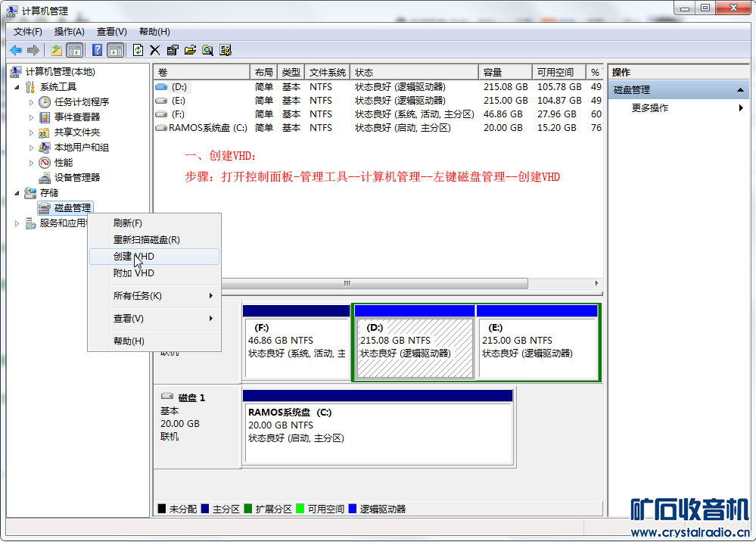Expand the 性能 node arrow
This screenshot has height=542, width=756.
tap(31, 163)
